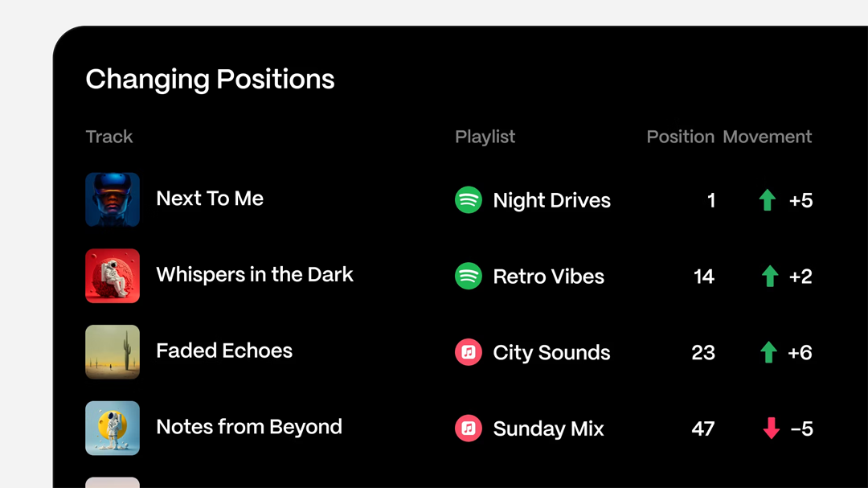The image size is (868, 488).
Task: Click Apple Music icon beside Sunday Mix
Action: [469, 429]
